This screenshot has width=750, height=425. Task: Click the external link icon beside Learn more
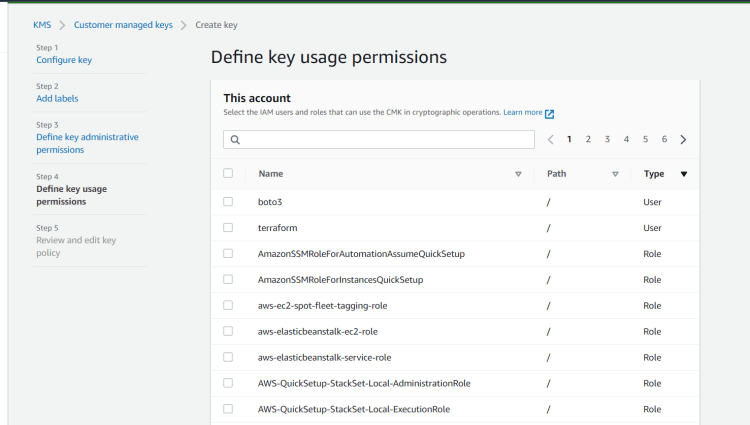click(549, 113)
